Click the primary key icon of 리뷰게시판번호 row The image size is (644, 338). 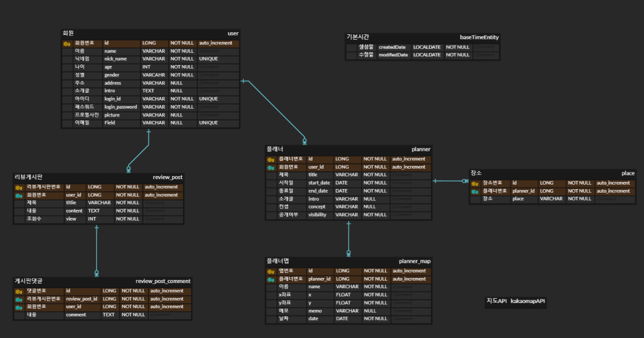19,187
